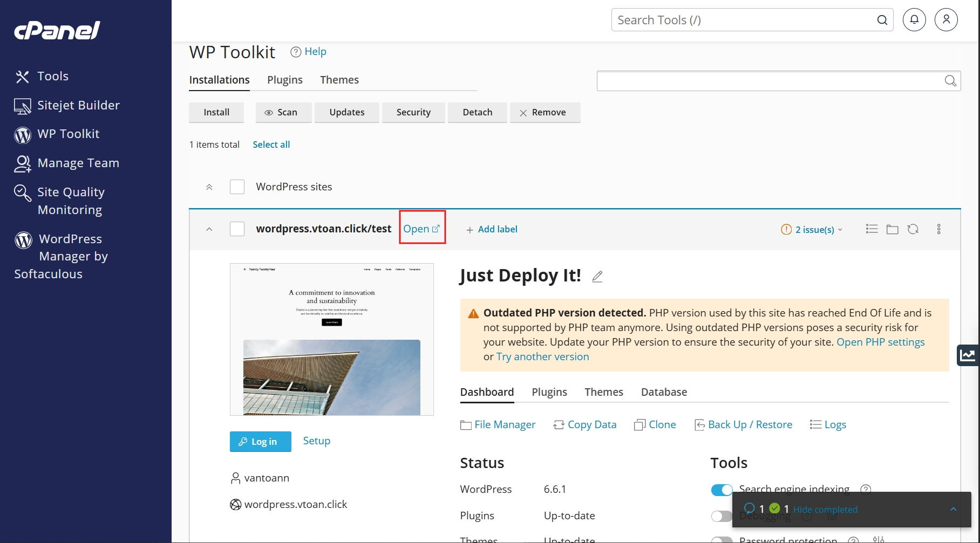This screenshot has height=543, width=980.
Task: Open the site via Open link
Action: (x=422, y=229)
